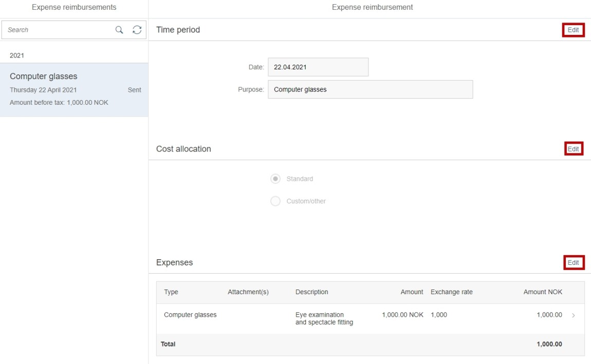591x364 pixels.
Task: Edit the Expenses section
Action: tap(574, 262)
